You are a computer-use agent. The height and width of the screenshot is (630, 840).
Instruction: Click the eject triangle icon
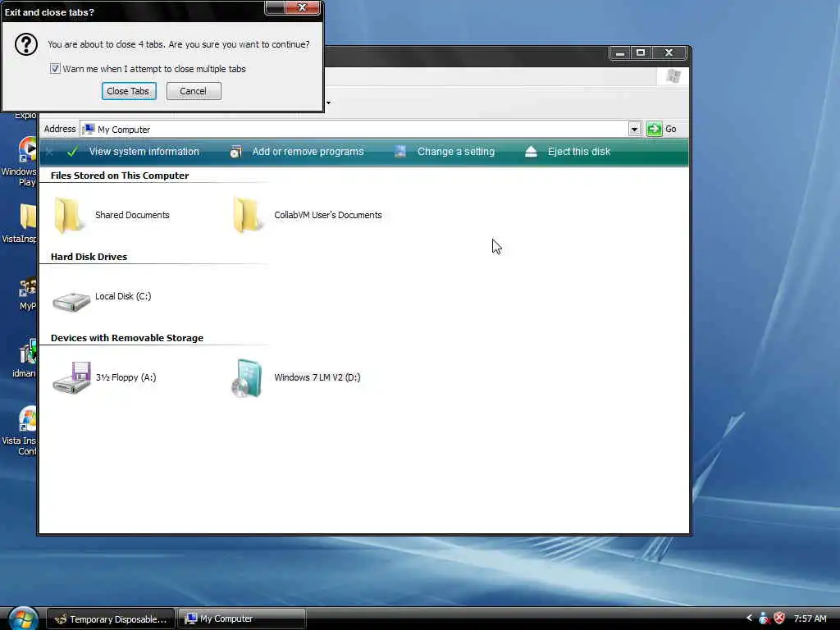click(531, 152)
